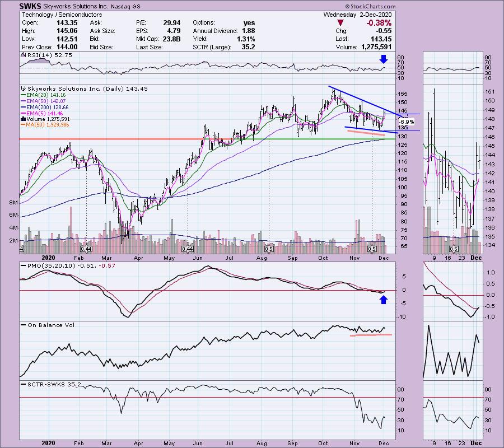Click the High value 145.06
The height and width of the screenshot is (448, 504).
click(67, 31)
